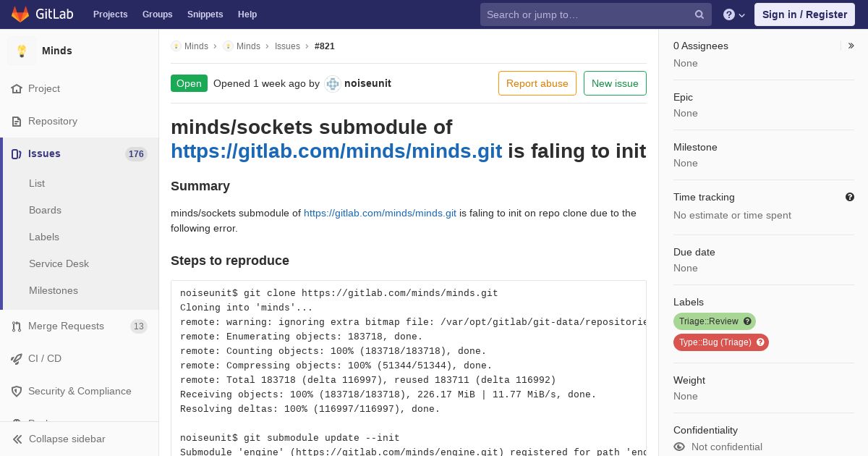
Task: Click the CI / CD rocket icon
Action: [x=17, y=359]
